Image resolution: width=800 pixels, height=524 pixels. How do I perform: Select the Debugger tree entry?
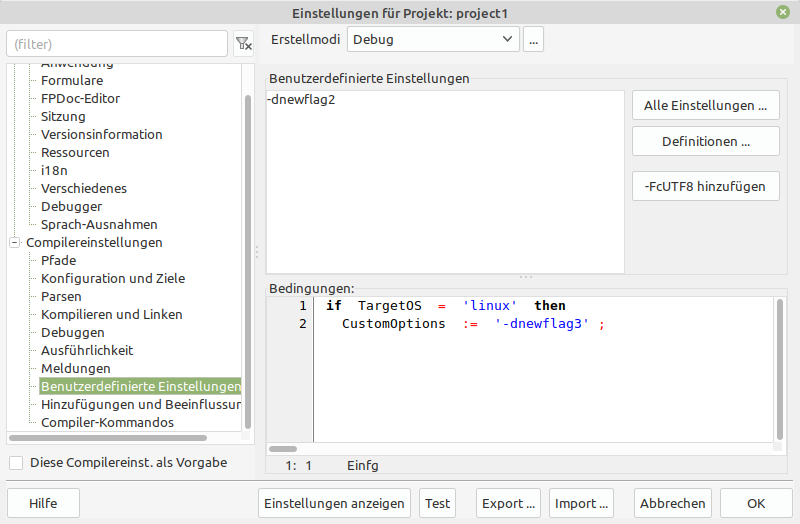[x=71, y=206]
